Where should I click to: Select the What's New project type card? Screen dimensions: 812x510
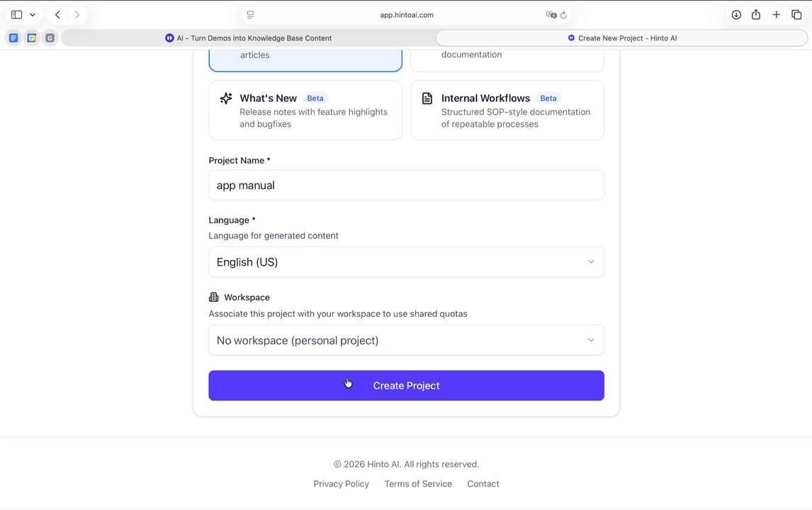pos(305,110)
